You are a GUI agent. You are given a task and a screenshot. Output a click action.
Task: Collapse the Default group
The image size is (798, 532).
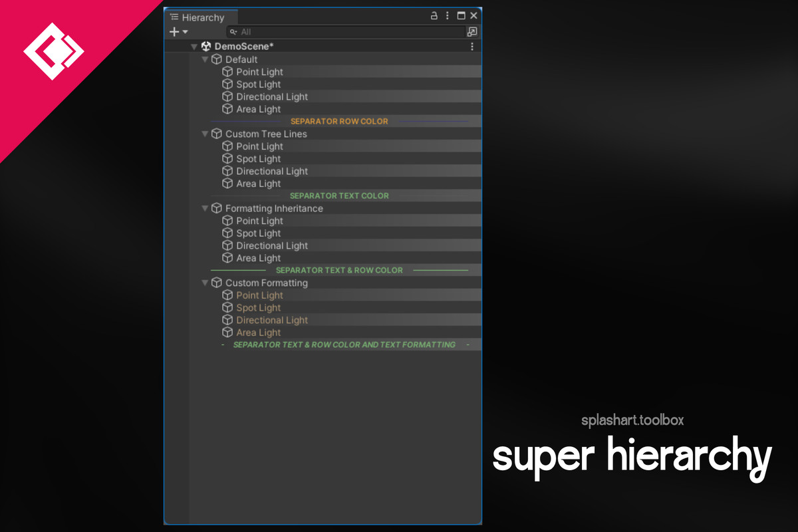[x=205, y=59]
